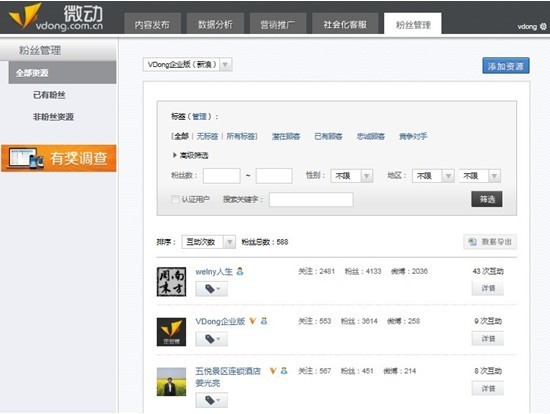
Task: Click the 粉丝总数：588 text
Action: click(265, 242)
